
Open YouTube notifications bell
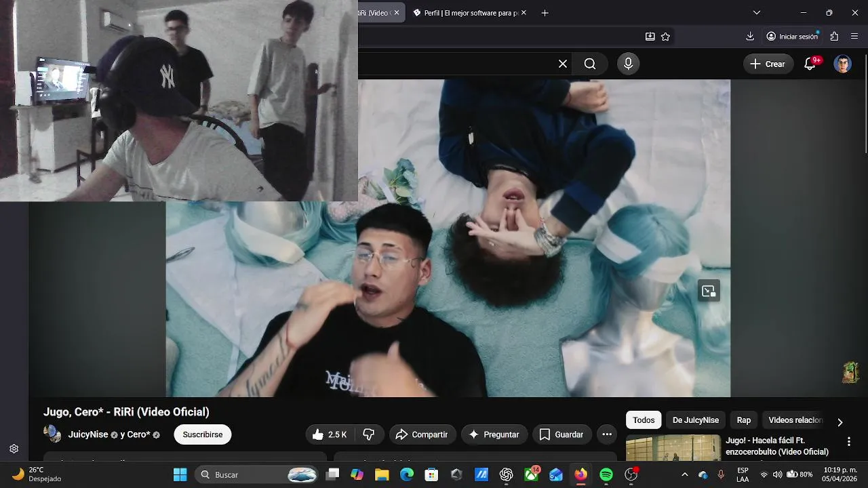tap(810, 64)
